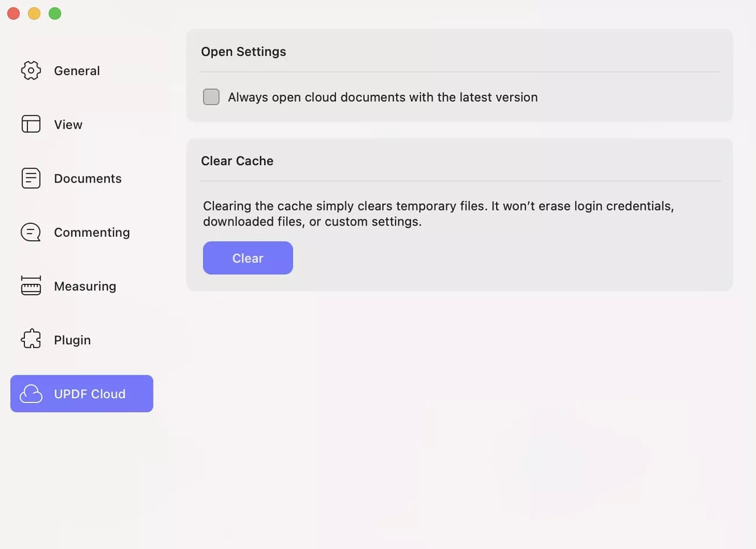Viewport: 756px width, 549px height.
Task: Click the 'Always open cloud documents' label text
Action: tap(383, 97)
